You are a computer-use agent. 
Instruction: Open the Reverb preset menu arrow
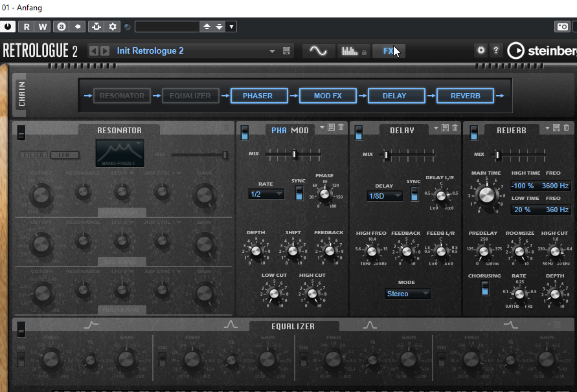pos(548,127)
